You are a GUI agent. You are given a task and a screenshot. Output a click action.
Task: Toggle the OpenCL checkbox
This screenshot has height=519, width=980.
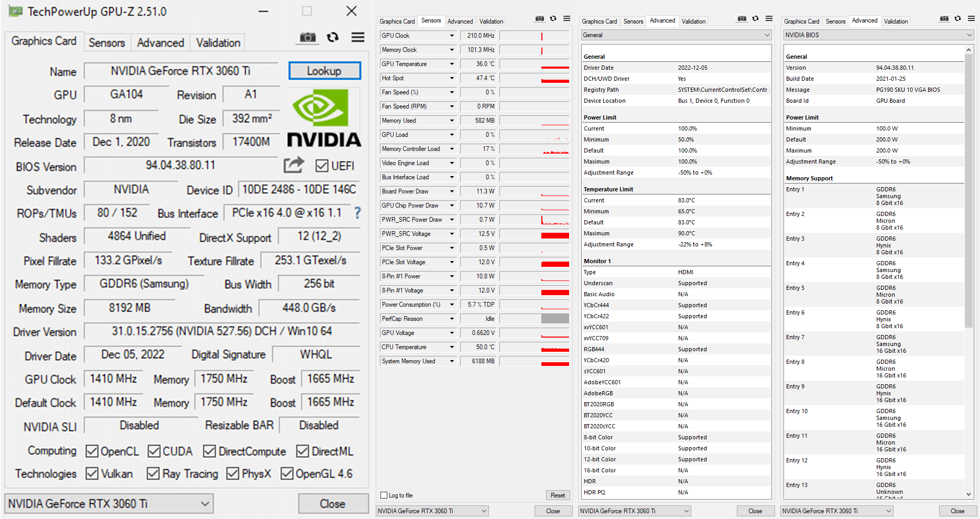pos(92,451)
